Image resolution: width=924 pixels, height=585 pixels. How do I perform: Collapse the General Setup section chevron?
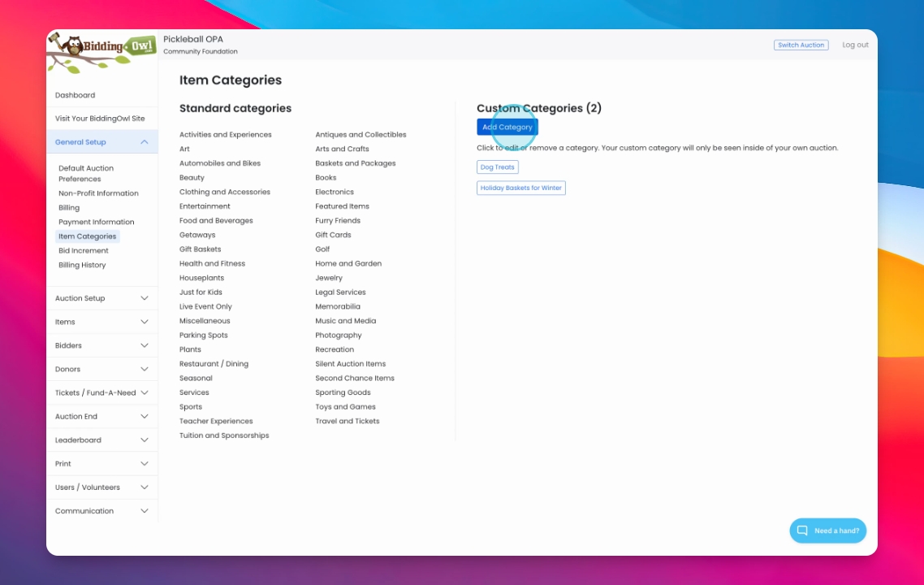click(145, 142)
